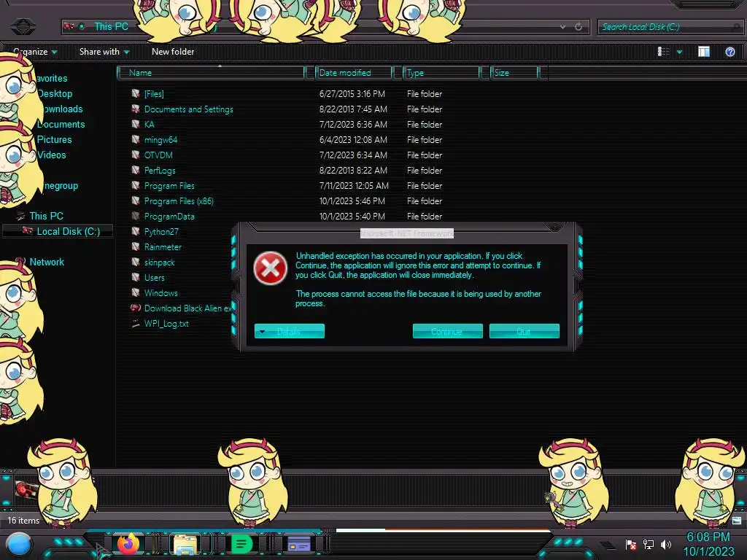The image size is (747, 560).
Task: Sort by the Size column header
Action: tap(514, 73)
